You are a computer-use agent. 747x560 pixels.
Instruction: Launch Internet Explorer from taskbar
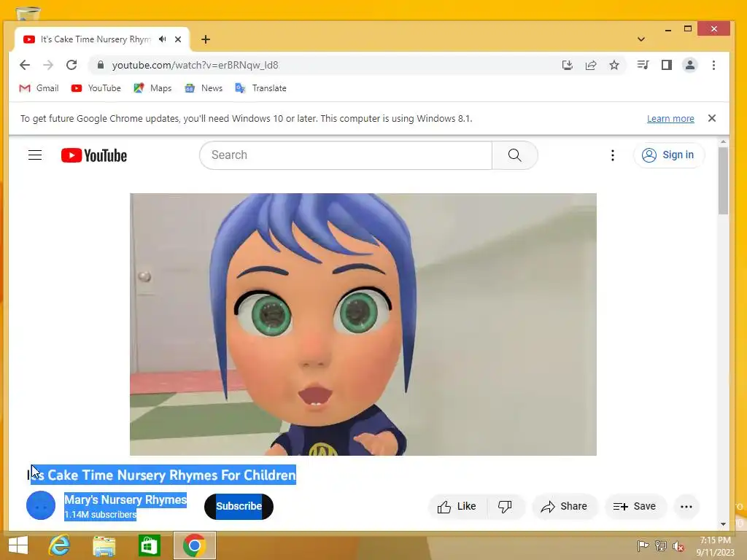[60, 545]
